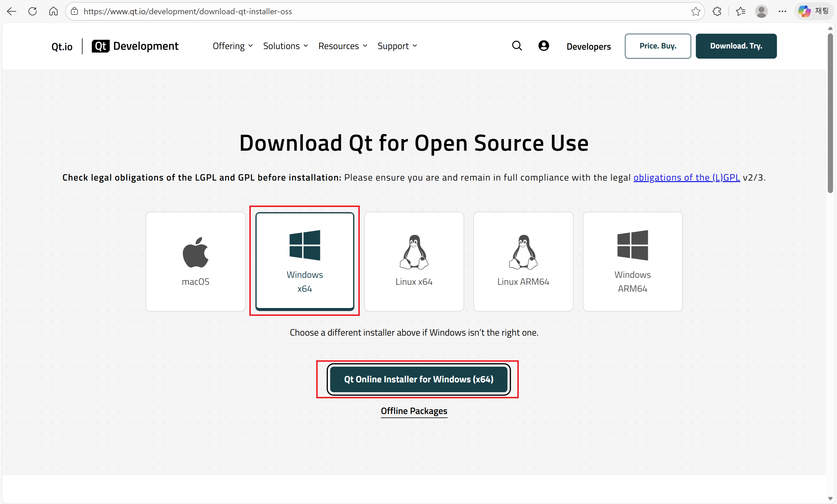
Task: Select the Linux ARM64 installer option
Action: (523, 261)
